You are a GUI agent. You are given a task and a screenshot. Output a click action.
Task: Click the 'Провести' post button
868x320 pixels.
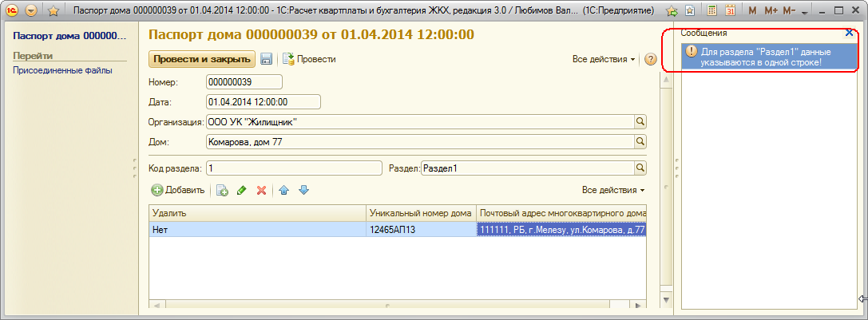309,59
